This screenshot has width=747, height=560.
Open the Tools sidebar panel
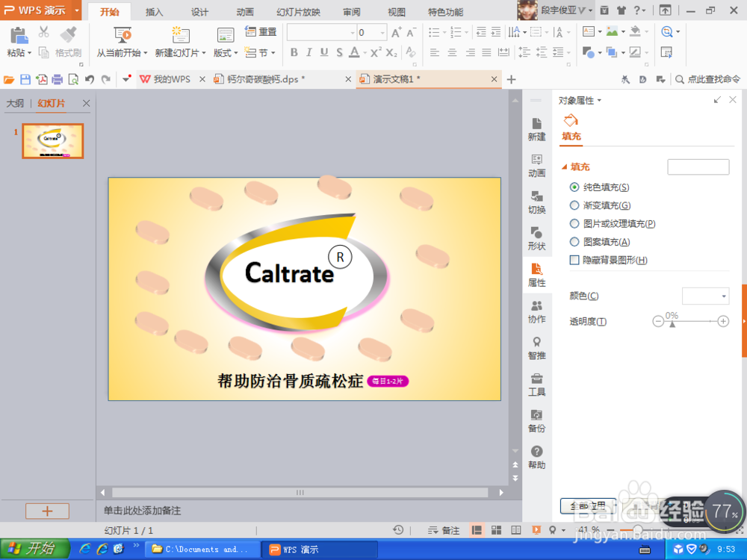[x=536, y=385]
